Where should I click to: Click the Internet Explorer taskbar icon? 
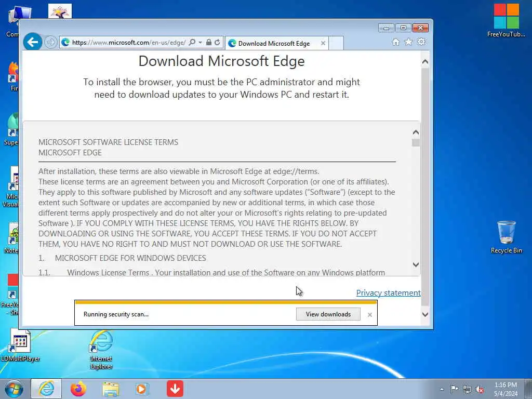point(46,389)
